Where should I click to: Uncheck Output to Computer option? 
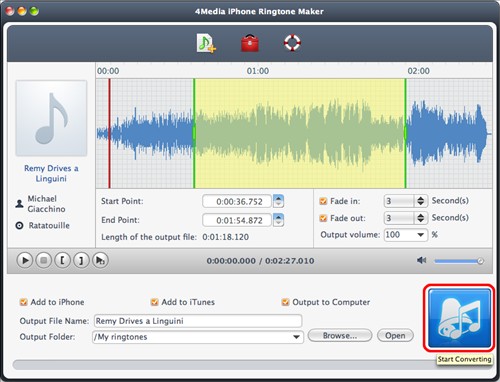click(285, 302)
